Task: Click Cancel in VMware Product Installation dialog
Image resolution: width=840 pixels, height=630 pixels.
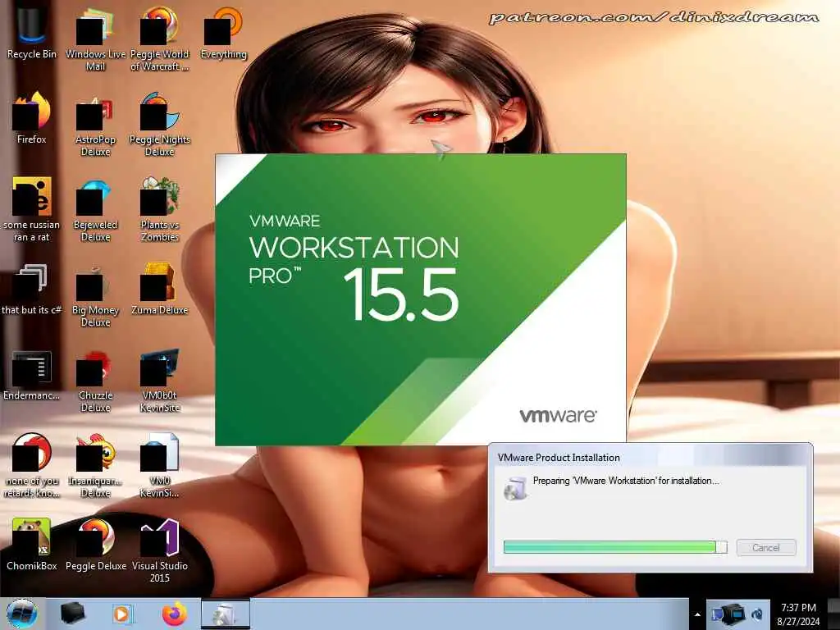Action: coord(766,547)
